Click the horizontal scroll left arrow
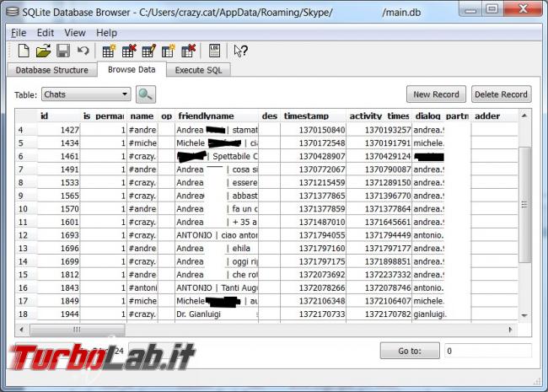 point(22,330)
